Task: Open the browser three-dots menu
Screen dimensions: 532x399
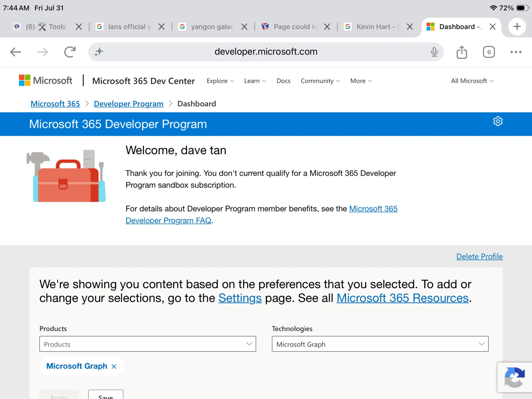Action: click(516, 52)
